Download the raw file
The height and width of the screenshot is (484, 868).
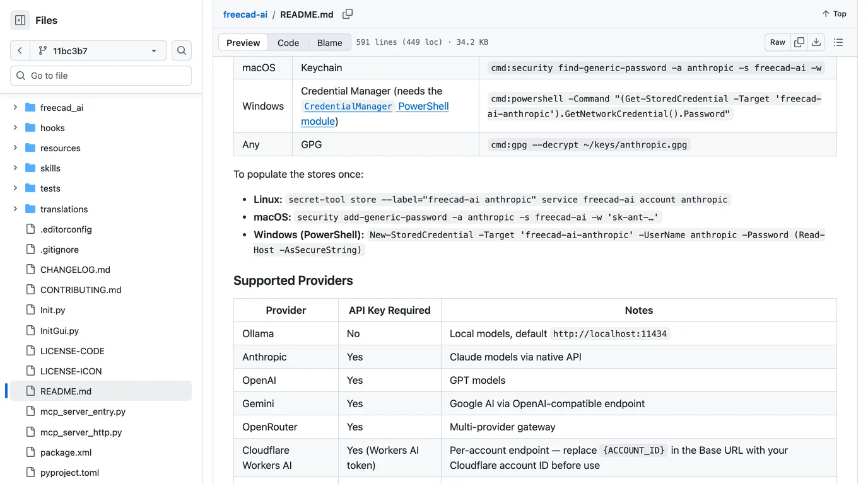pos(816,42)
